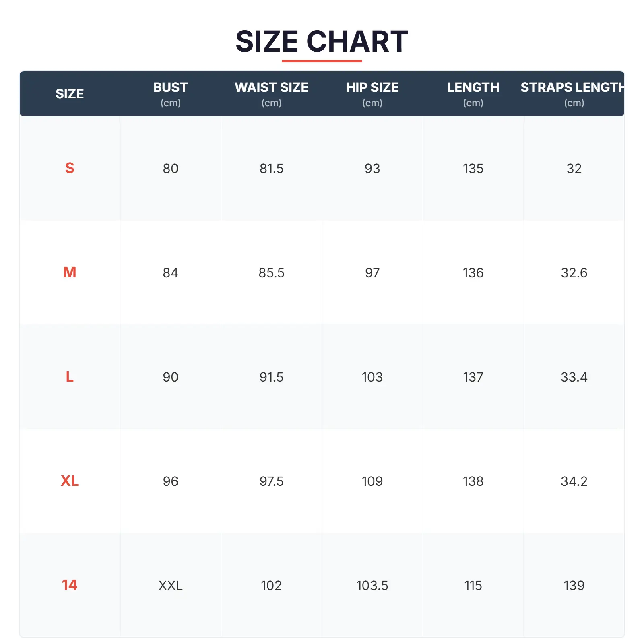Click the SIZE column header
The height and width of the screenshot is (644, 644).
point(70,94)
